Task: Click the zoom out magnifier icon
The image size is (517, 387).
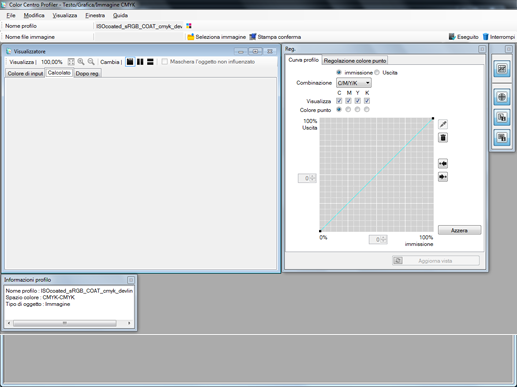Action: [x=91, y=62]
